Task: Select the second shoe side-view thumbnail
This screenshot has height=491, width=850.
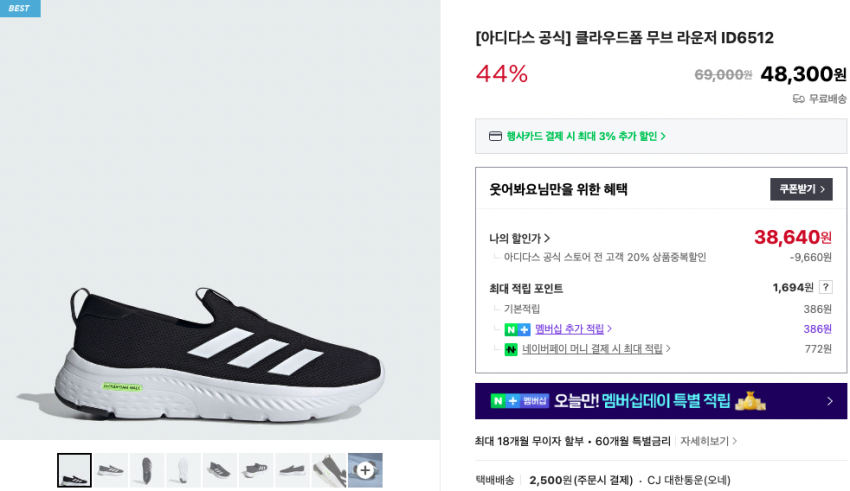Action: click(x=111, y=470)
